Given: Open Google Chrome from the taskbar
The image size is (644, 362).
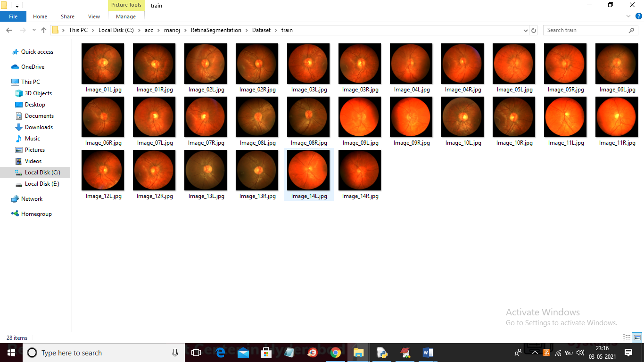Looking at the screenshot, I should [336, 353].
